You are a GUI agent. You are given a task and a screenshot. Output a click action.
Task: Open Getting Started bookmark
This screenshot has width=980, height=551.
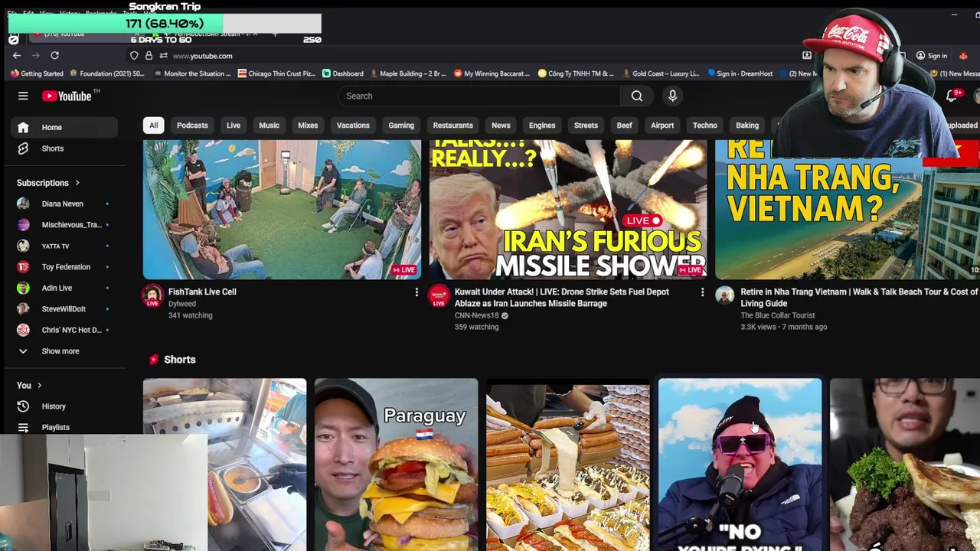37,73
